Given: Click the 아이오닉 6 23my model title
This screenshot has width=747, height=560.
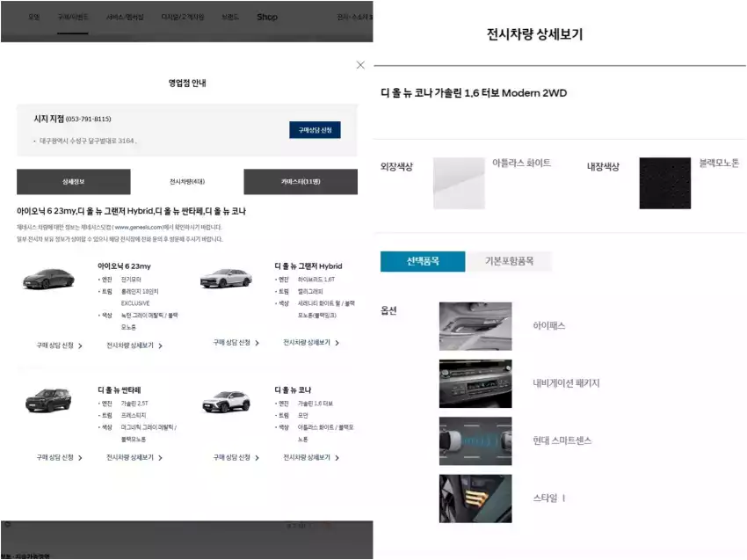Looking at the screenshot, I should (124, 266).
